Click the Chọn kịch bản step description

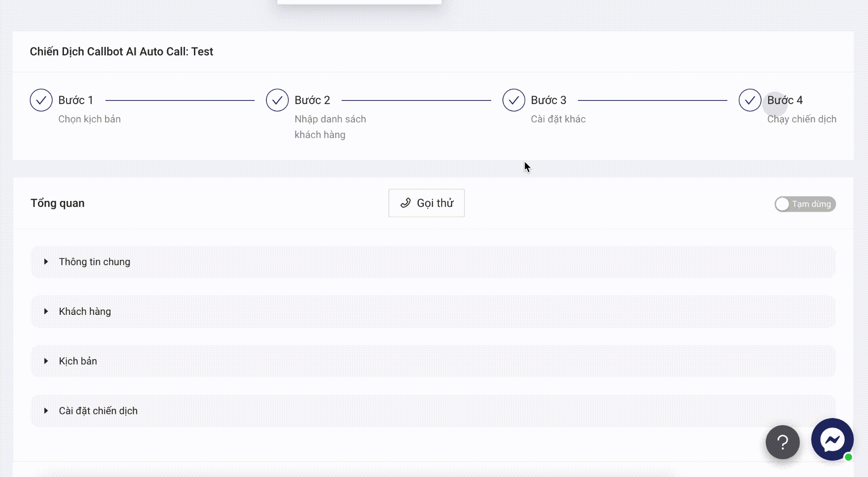tap(89, 119)
